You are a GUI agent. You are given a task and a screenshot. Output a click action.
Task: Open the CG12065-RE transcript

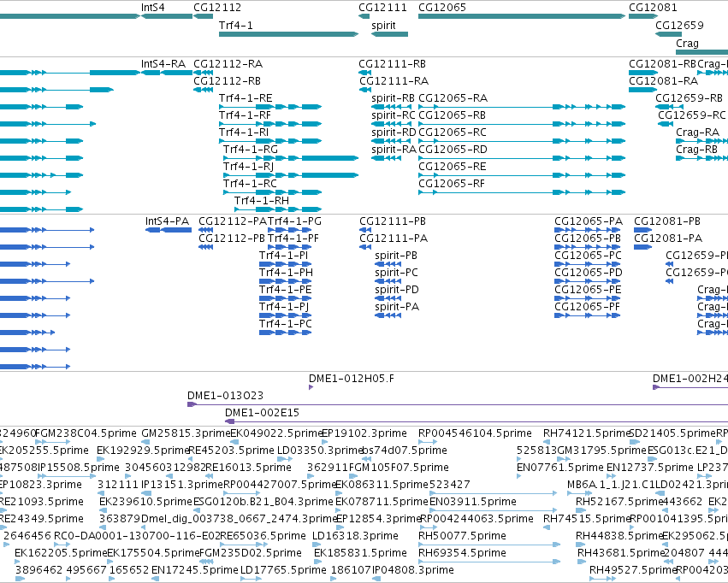[x=522, y=175]
